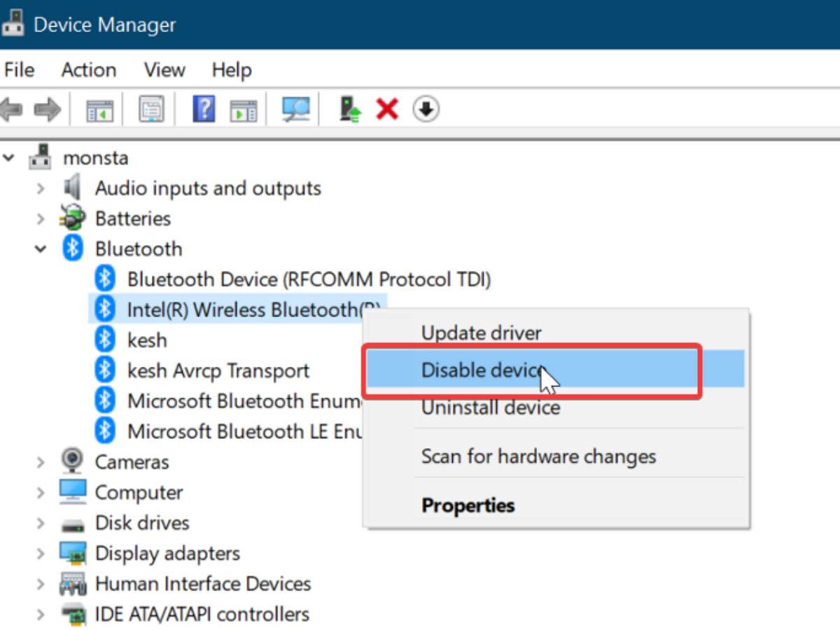The height and width of the screenshot is (630, 840).
Task: Select the Human Interface Devices label
Action: click(x=203, y=584)
